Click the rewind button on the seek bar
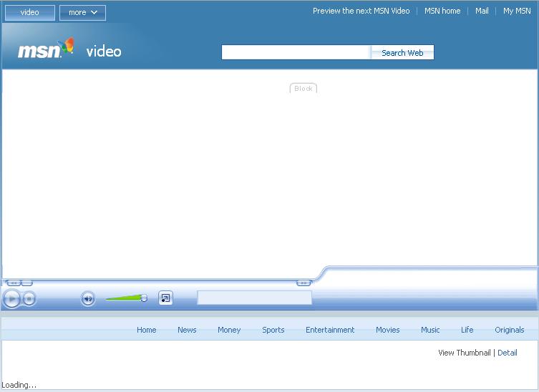 coord(14,283)
